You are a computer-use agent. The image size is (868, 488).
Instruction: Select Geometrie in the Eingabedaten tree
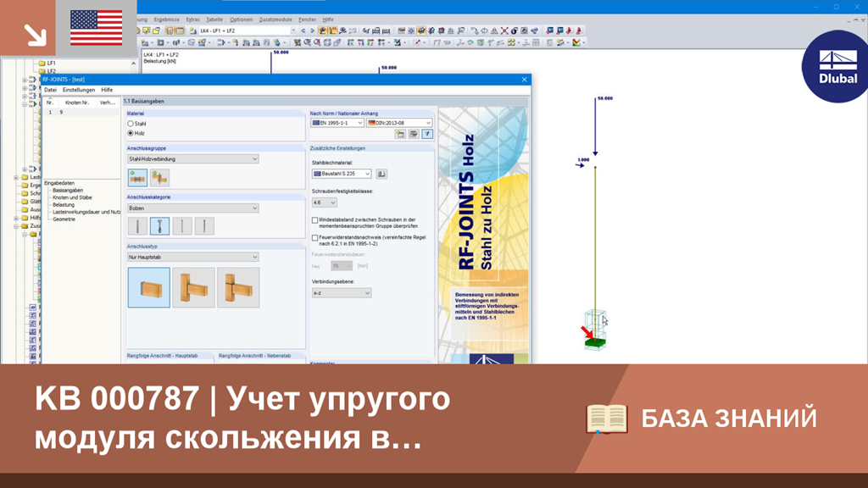click(64, 219)
